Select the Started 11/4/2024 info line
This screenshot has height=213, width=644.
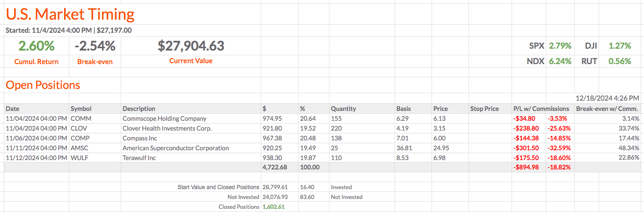tap(68, 30)
